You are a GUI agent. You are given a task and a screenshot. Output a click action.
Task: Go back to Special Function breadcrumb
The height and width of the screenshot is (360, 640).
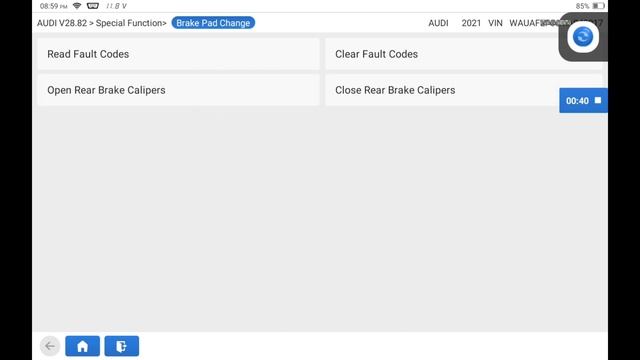pyautogui.click(x=129, y=23)
